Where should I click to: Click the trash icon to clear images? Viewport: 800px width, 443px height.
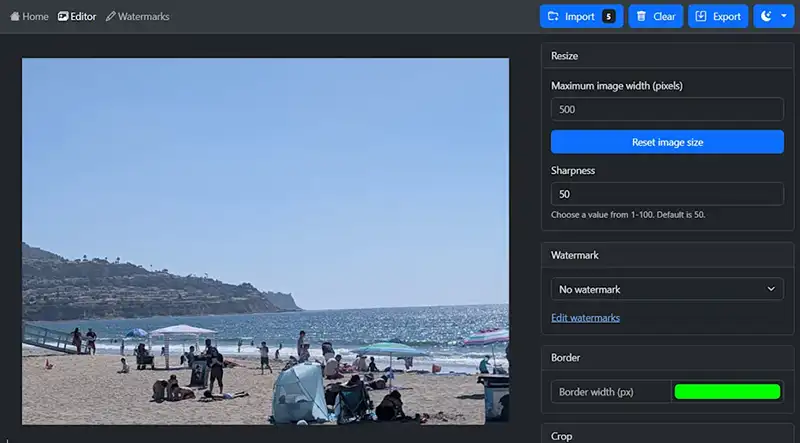(x=641, y=17)
